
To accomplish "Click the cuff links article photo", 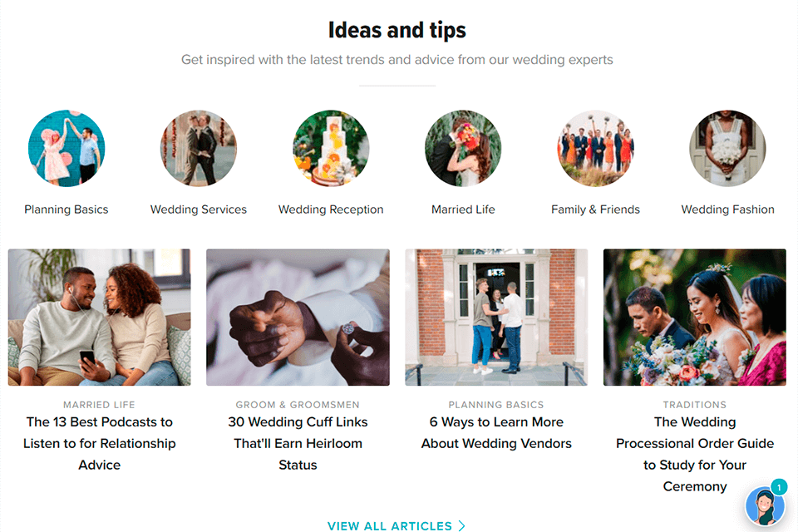I will pos(298,317).
